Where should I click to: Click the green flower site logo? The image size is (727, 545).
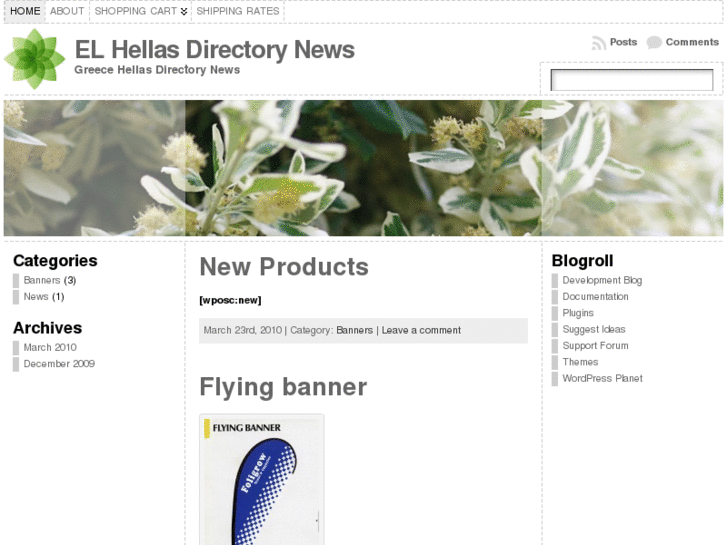pyautogui.click(x=35, y=59)
